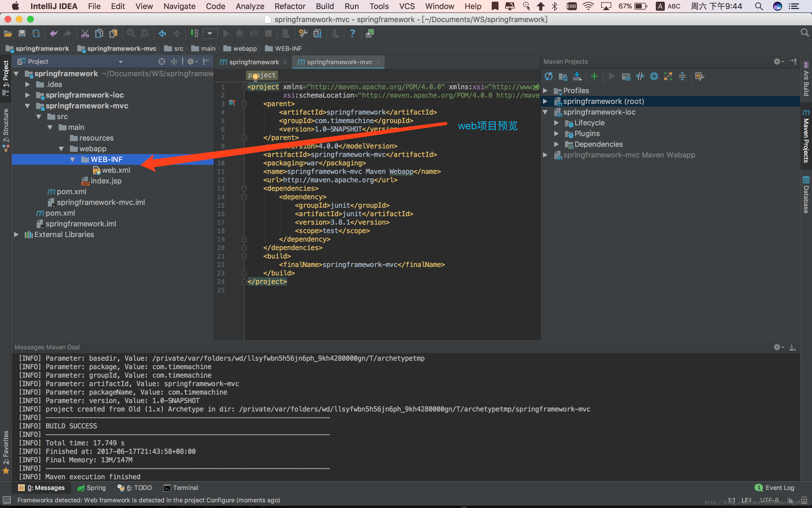
Task: Open the 6: TODO tool tab
Action: [x=134, y=487]
